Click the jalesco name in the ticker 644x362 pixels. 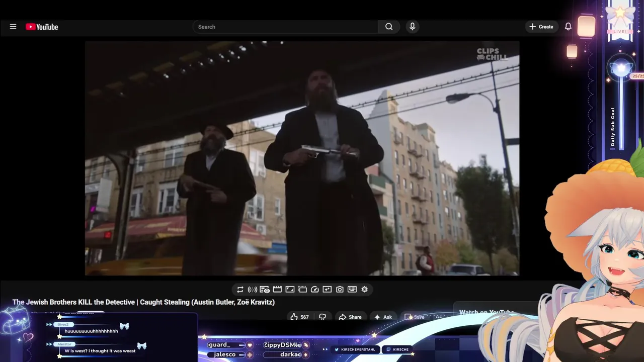tap(224, 354)
